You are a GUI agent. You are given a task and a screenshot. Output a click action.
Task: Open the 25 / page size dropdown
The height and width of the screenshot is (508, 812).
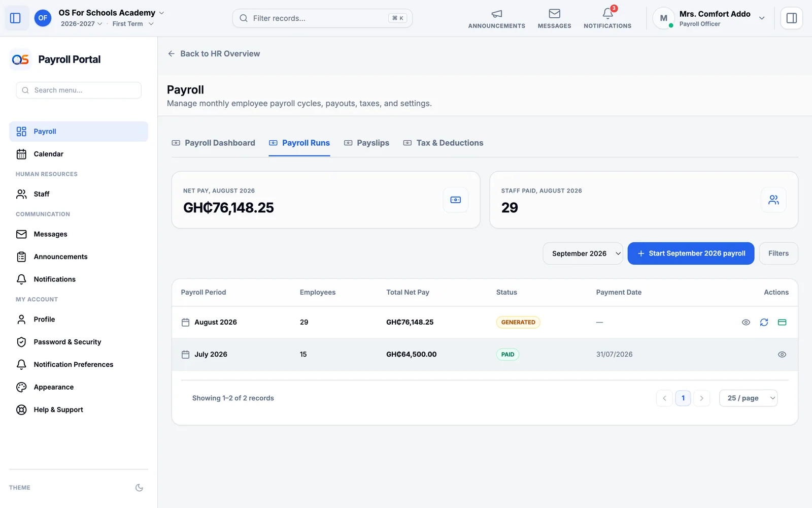(x=748, y=398)
